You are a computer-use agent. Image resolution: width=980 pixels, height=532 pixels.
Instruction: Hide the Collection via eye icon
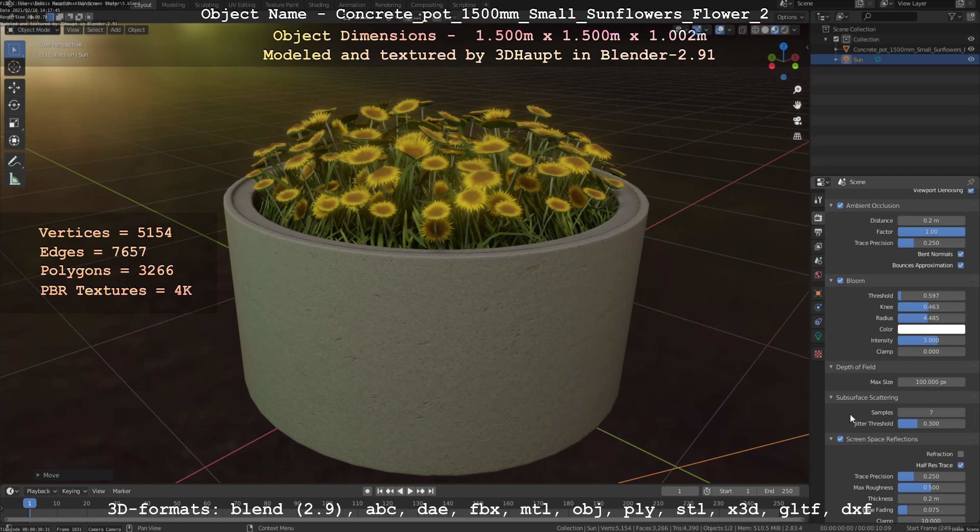click(971, 39)
